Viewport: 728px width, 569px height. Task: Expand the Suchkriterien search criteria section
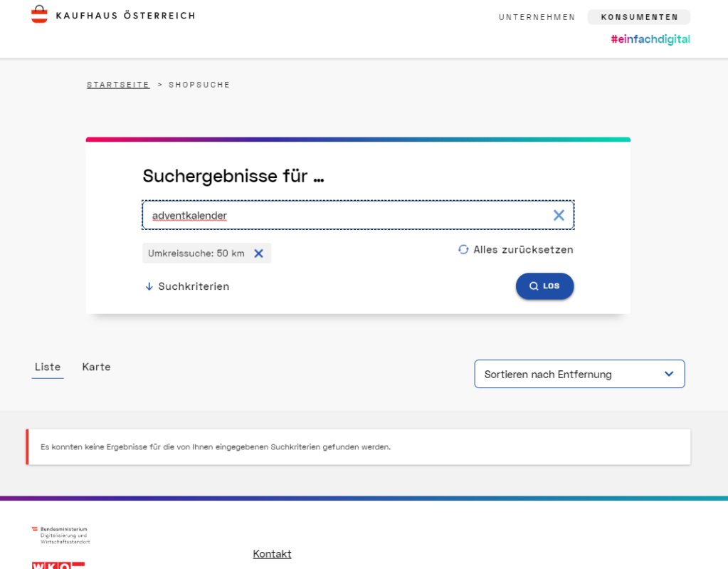pos(194,286)
